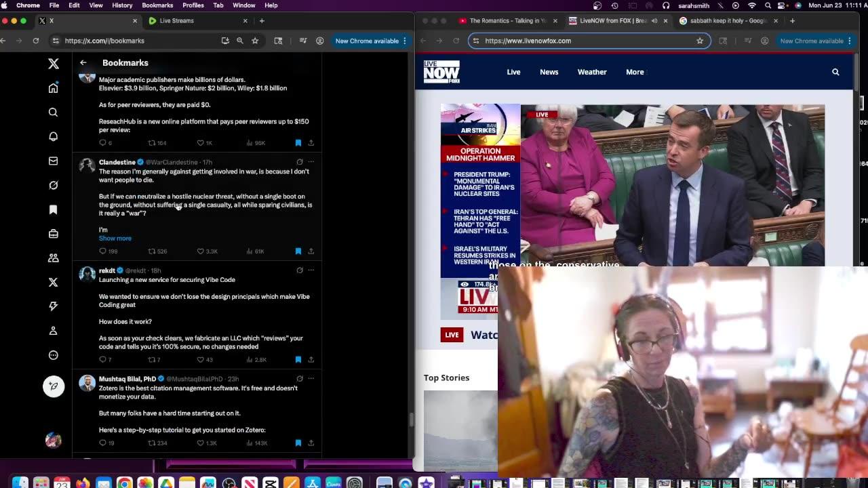868x488 pixels.
Task: Open the rekdt profile name link
Action: [107, 270]
